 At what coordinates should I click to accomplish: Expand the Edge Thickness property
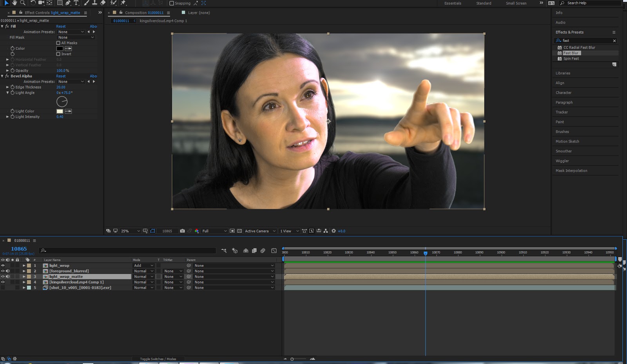(7, 87)
